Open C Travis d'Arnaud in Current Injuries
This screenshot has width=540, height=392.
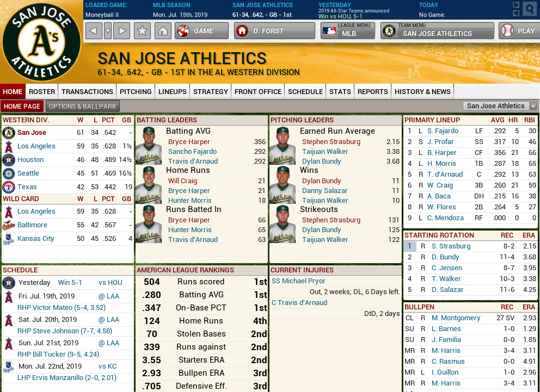[299, 303]
